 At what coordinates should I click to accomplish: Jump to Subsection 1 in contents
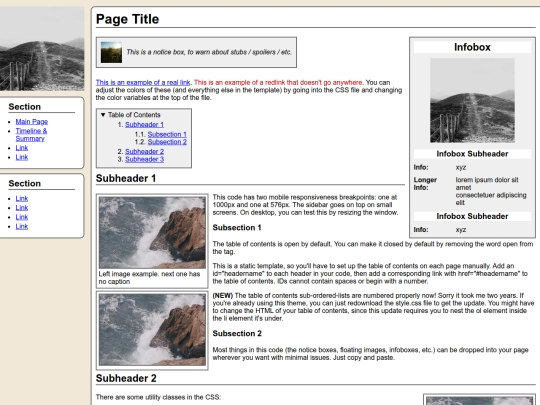click(x=167, y=134)
